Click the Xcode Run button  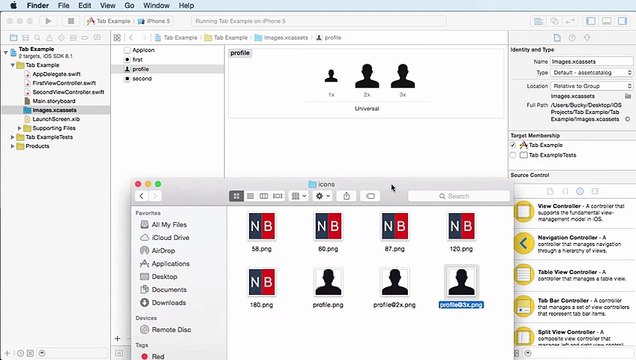48,21
